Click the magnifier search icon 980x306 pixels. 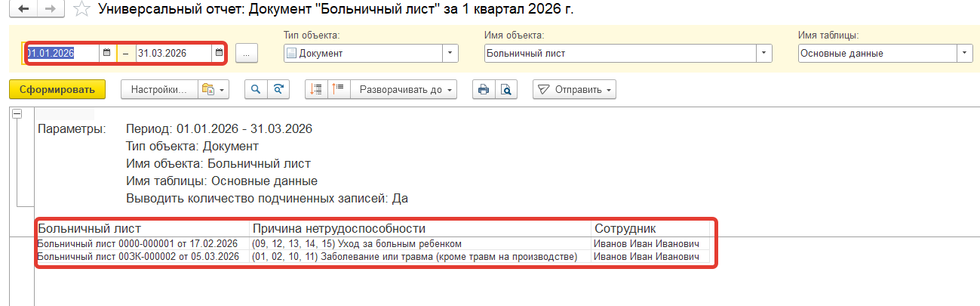point(257,89)
